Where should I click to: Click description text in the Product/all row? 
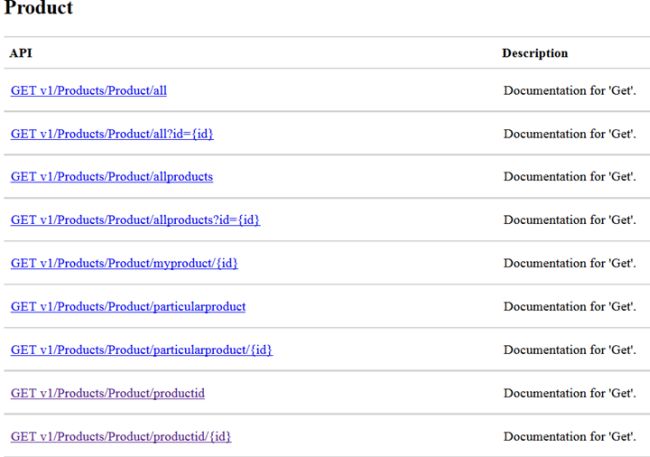[x=569, y=91]
